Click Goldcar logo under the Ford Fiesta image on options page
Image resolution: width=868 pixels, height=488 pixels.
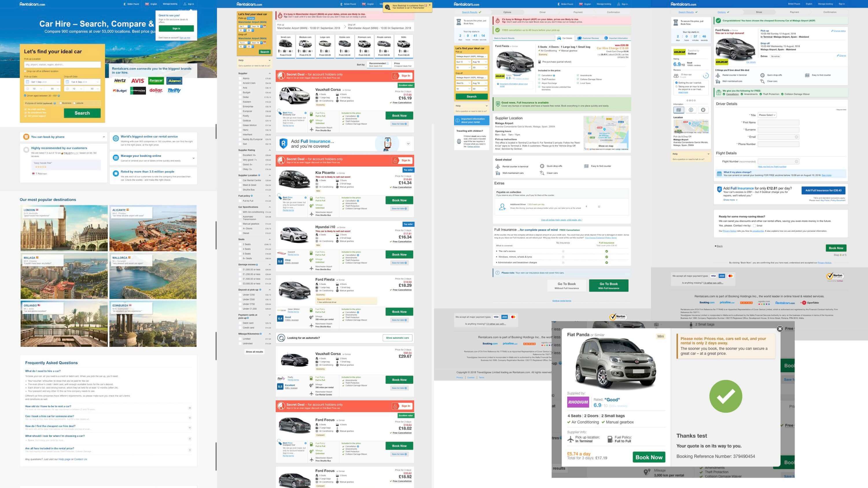pyautogui.click(x=500, y=76)
